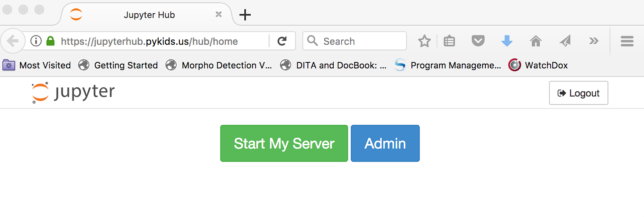Click the Logout button
This screenshot has height=217, width=644.
[x=578, y=93]
